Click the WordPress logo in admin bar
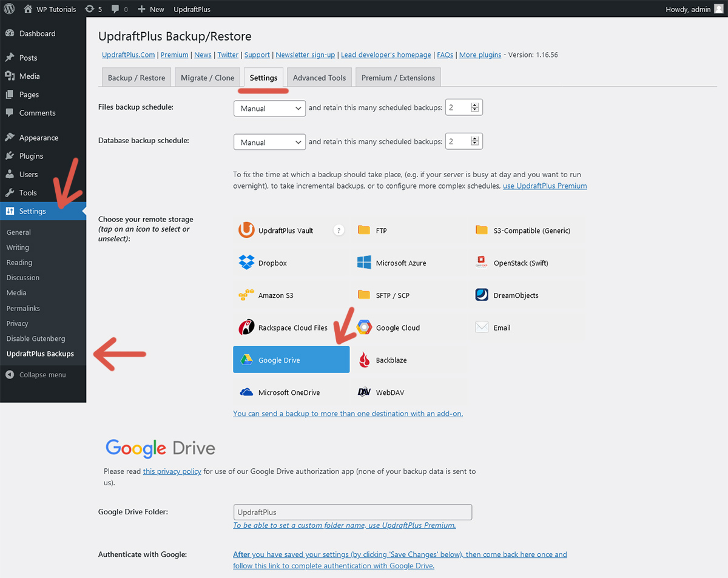This screenshot has height=578, width=728. point(9,9)
